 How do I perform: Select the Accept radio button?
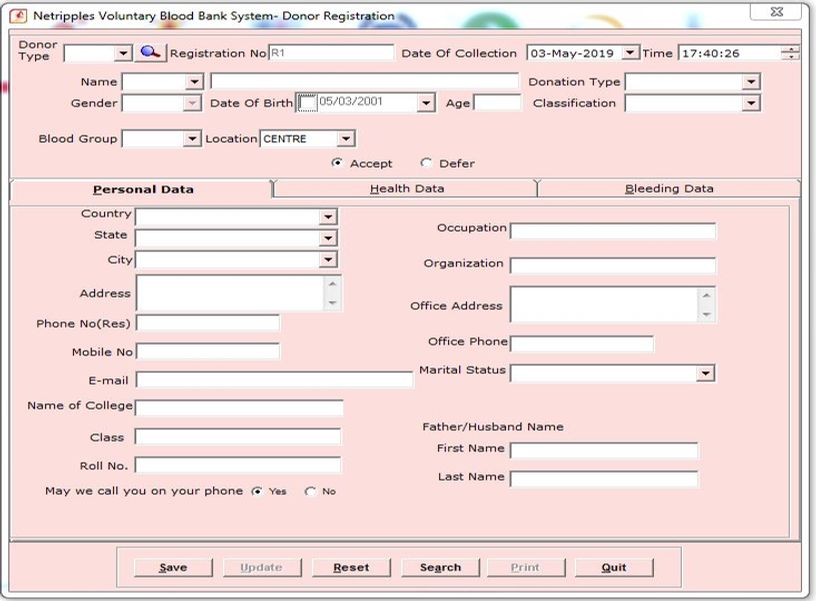coord(337,163)
